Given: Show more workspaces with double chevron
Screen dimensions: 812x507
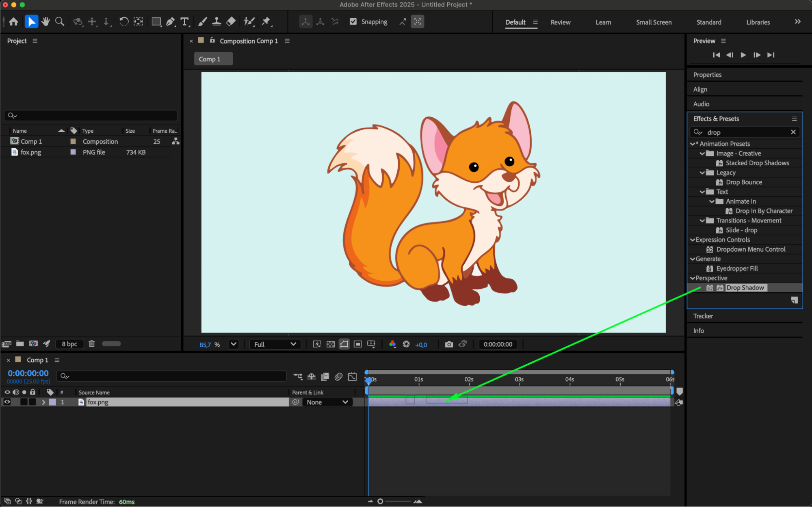Looking at the screenshot, I should tap(797, 22).
